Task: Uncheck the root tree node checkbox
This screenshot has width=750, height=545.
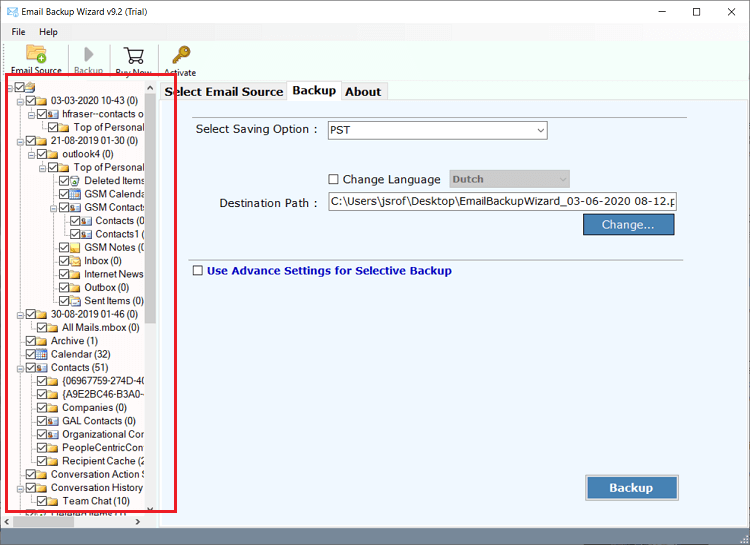Action: tap(20, 87)
